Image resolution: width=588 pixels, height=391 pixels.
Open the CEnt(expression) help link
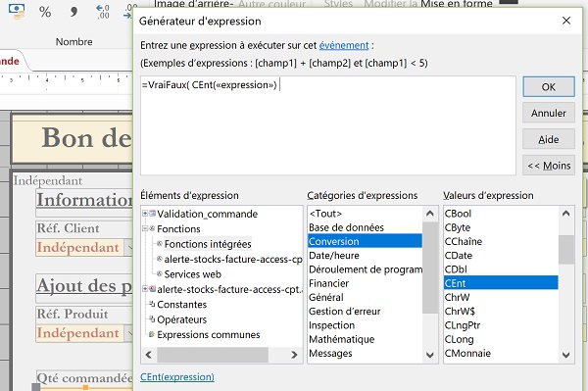[x=177, y=376]
